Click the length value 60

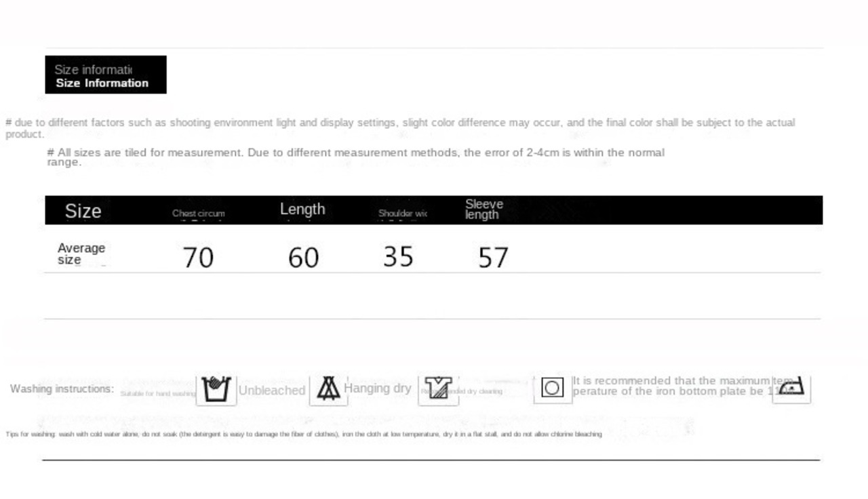pos(303,258)
